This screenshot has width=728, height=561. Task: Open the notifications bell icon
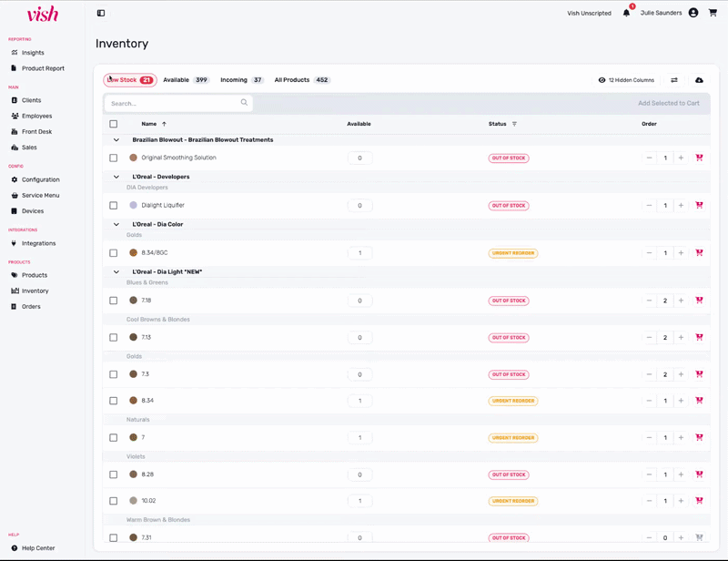click(x=626, y=13)
